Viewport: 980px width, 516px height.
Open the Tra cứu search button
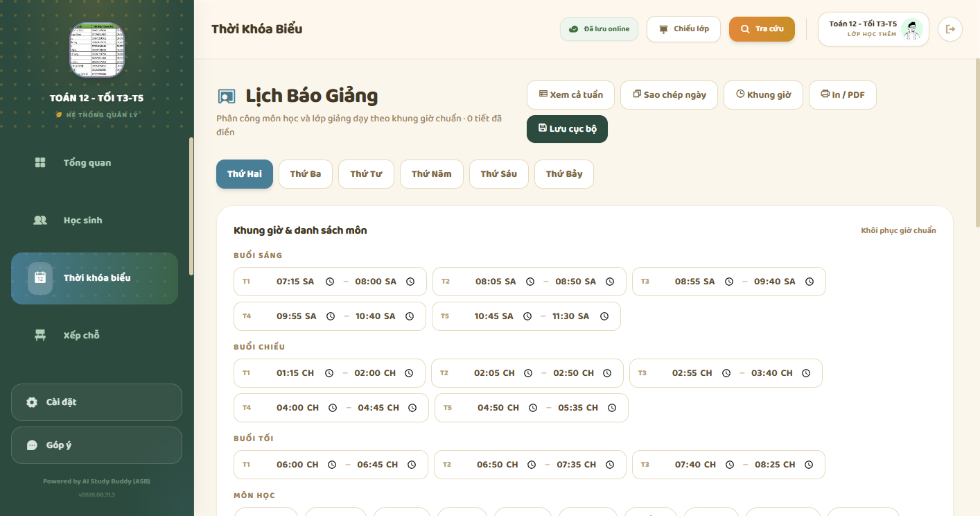tap(762, 29)
